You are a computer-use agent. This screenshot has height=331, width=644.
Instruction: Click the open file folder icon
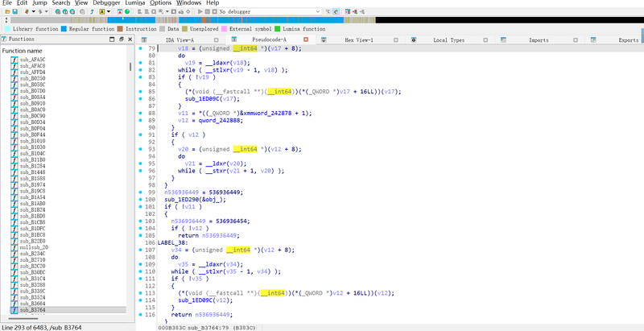tap(7, 11)
